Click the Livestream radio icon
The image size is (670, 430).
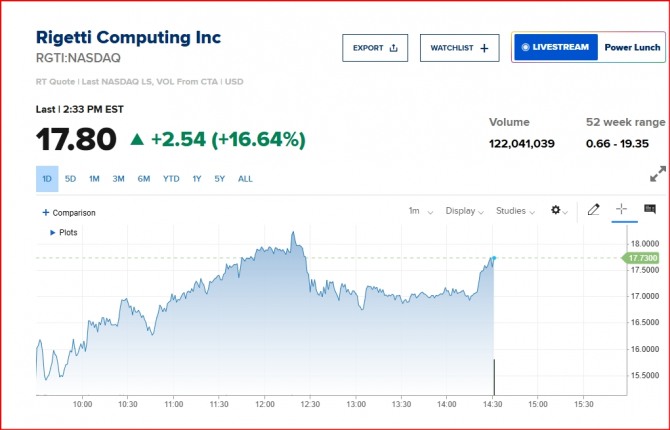click(x=525, y=47)
